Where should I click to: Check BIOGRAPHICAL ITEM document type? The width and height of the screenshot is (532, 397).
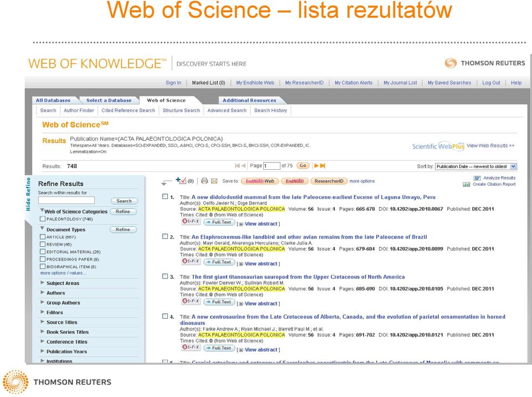coord(43,267)
